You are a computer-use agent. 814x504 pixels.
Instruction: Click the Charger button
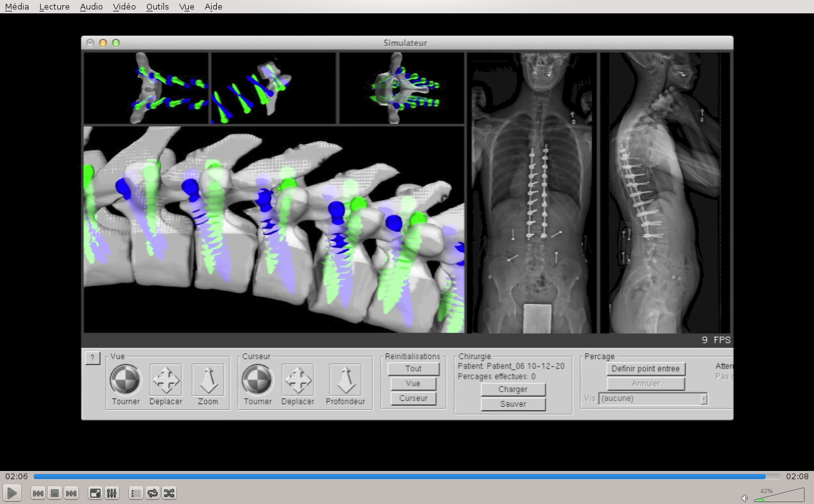pyautogui.click(x=513, y=389)
